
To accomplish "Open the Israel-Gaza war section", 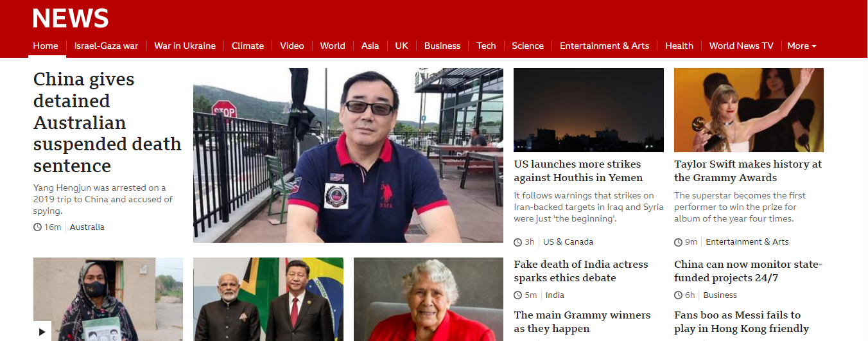I will click(x=106, y=46).
